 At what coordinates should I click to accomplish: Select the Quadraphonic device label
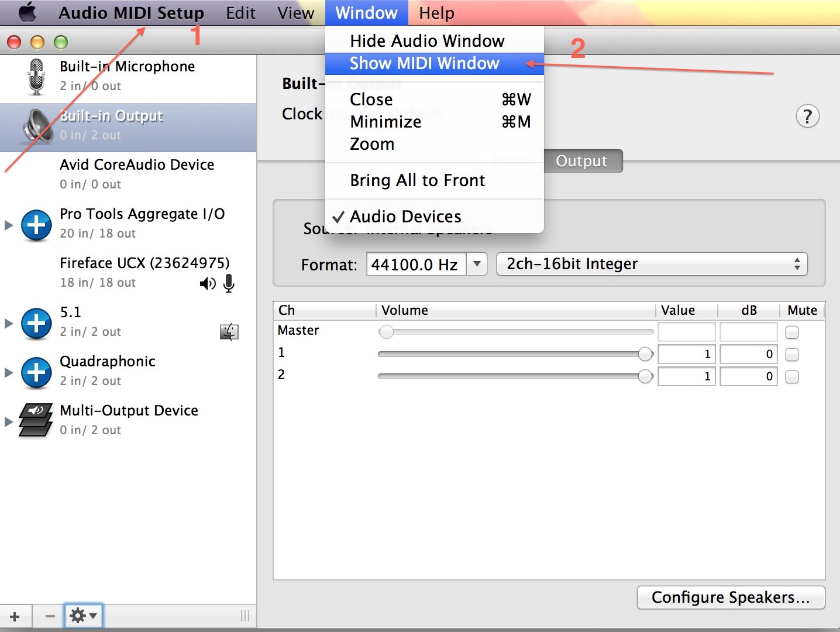coord(108,362)
